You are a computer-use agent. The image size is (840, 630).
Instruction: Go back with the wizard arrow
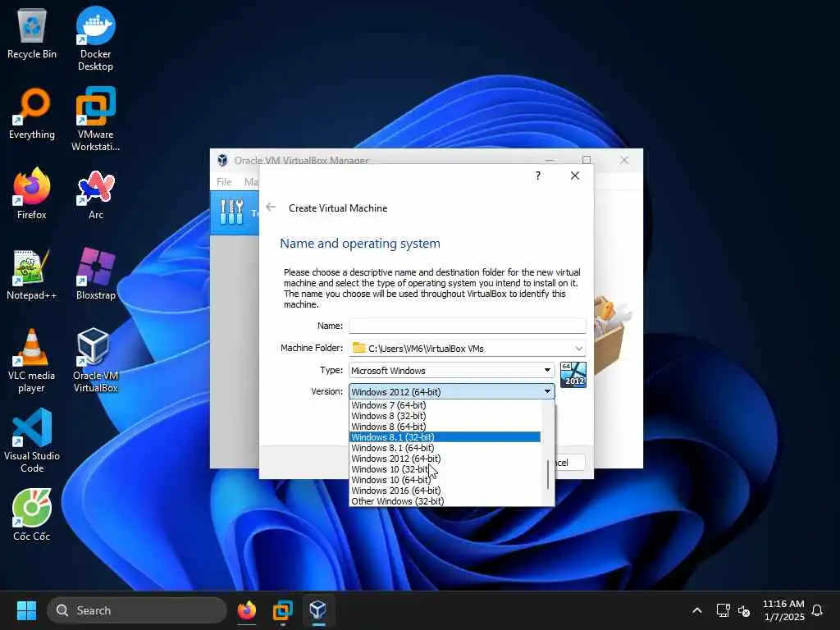tap(271, 207)
